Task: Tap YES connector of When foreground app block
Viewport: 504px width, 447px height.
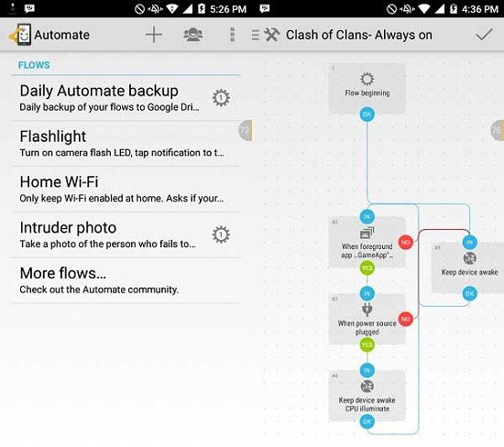Action: pyautogui.click(x=367, y=268)
